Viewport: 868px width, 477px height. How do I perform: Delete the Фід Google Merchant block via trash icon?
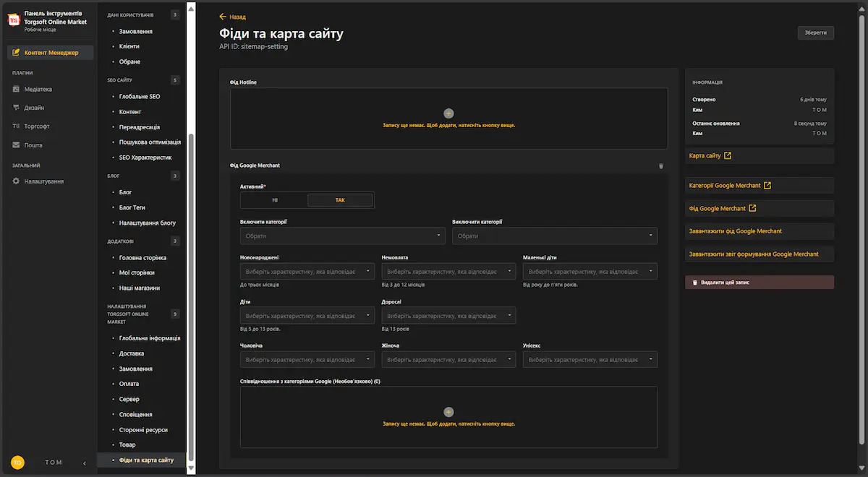660,166
